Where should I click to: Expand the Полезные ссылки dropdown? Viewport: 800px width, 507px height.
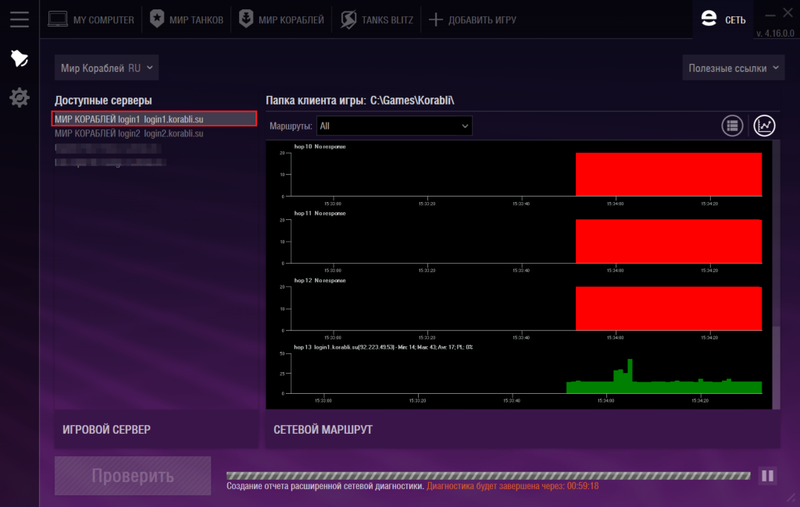[733, 68]
